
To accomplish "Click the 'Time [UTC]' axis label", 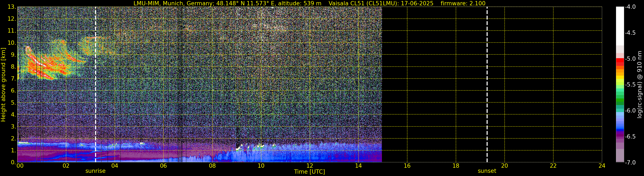I will click(310, 172).
